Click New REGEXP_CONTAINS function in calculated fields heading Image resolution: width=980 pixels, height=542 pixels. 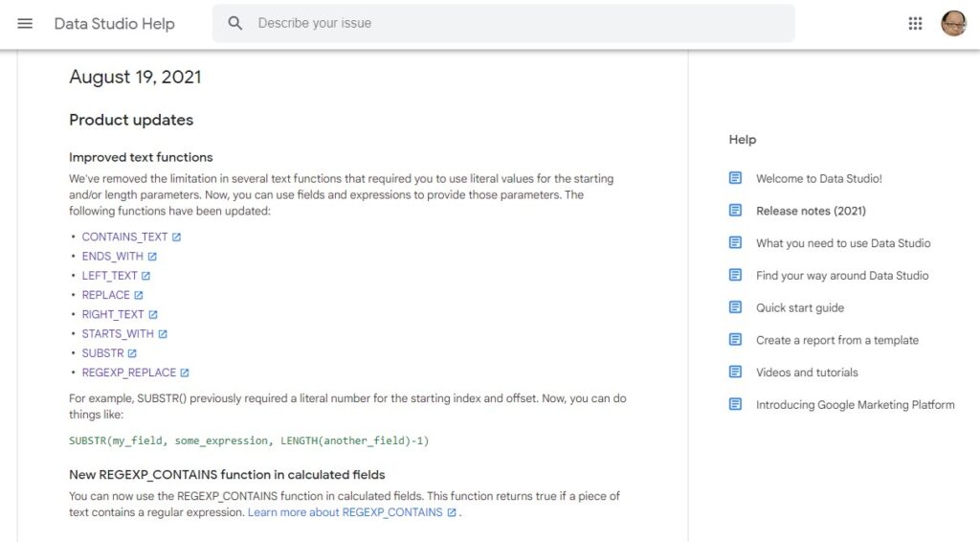pos(227,475)
